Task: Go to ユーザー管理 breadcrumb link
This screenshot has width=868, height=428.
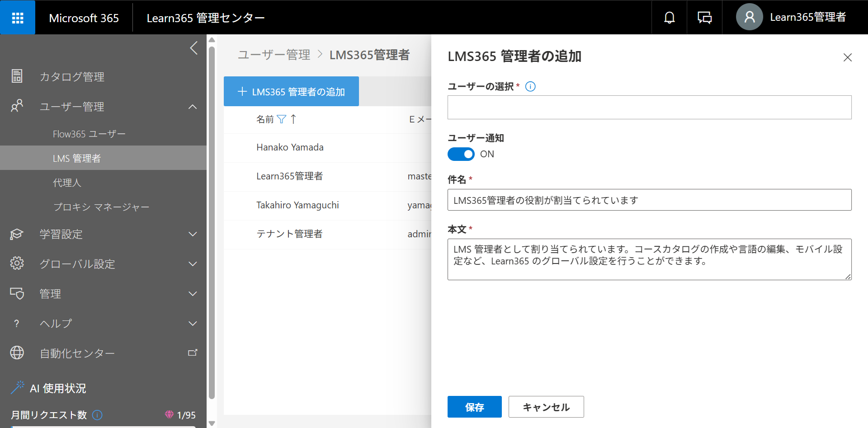Action: [x=274, y=55]
